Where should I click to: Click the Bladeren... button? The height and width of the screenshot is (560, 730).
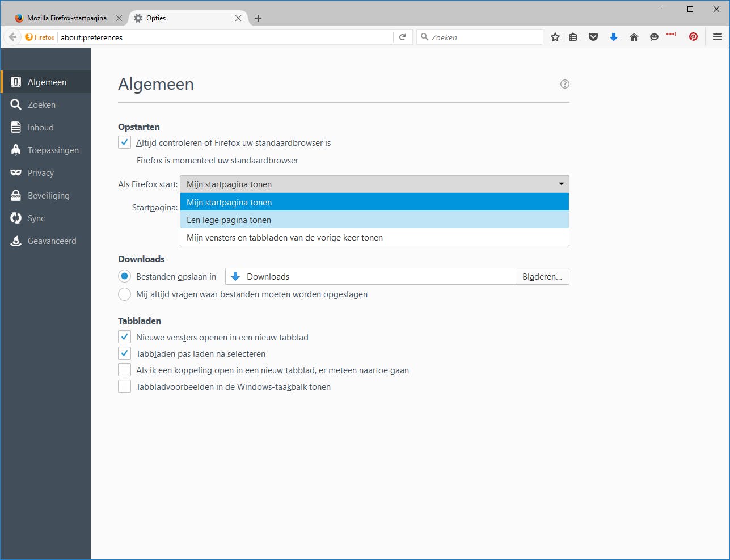pos(542,276)
